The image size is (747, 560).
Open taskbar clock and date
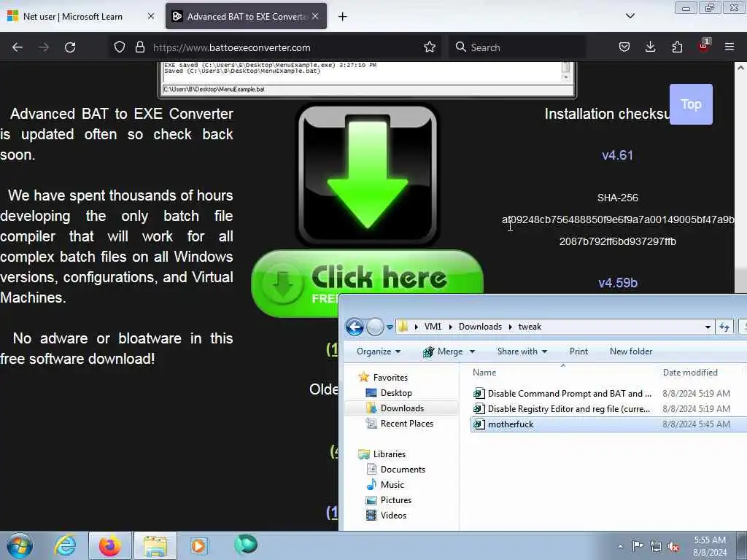tap(710, 546)
